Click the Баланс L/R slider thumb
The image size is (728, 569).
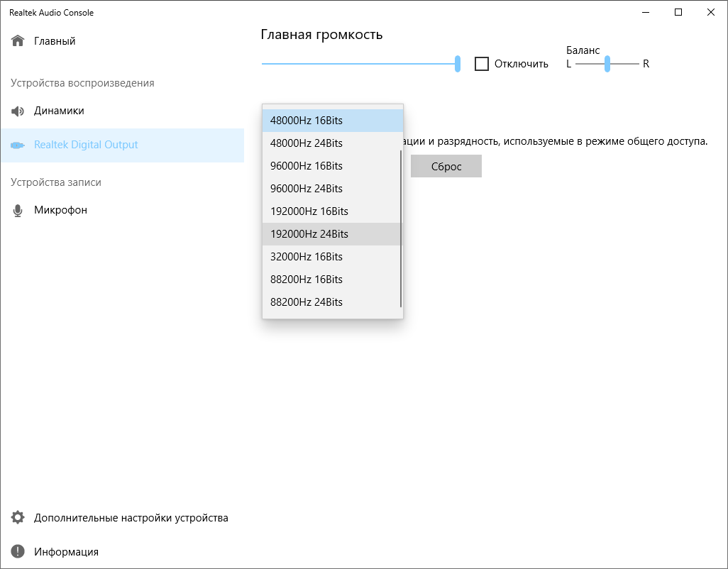(x=607, y=64)
